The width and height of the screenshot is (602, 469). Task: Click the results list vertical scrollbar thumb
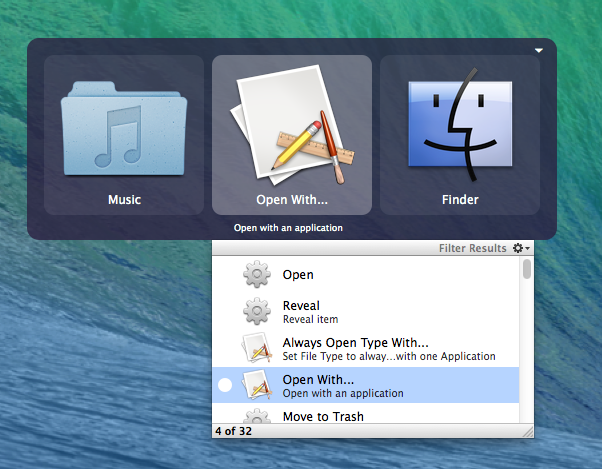click(x=527, y=269)
